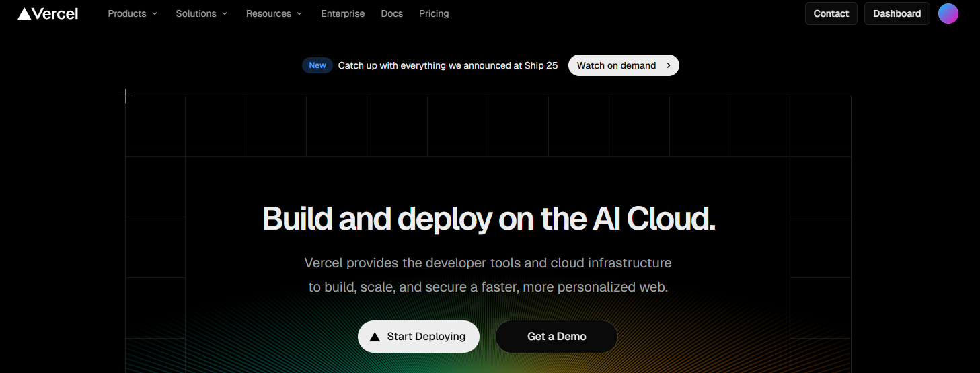Click 'Vercel provides the developer tools' text
The width and height of the screenshot is (980, 373).
[488, 263]
